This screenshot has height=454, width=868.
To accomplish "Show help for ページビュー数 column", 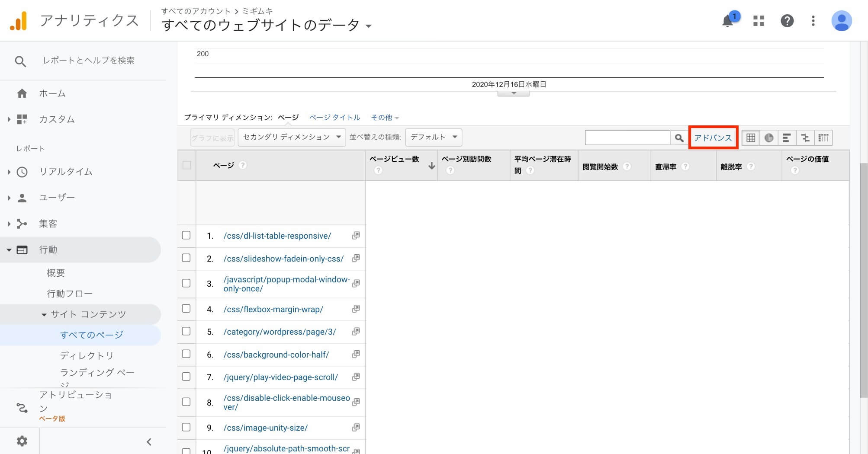I will [x=378, y=170].
